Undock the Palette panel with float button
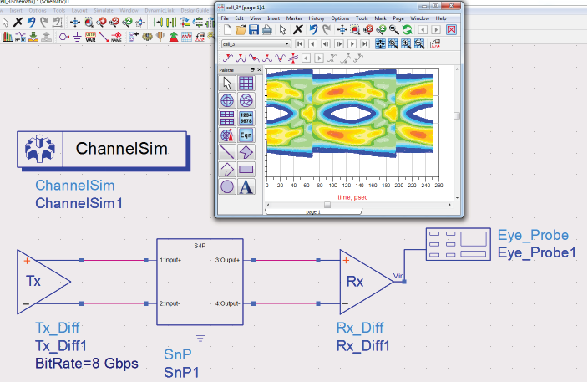This screenshot has height=382, width=588. [252, 69]
